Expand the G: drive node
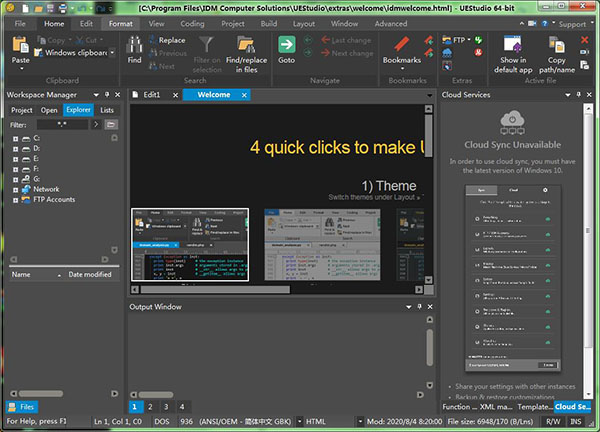 click(15, 179)
